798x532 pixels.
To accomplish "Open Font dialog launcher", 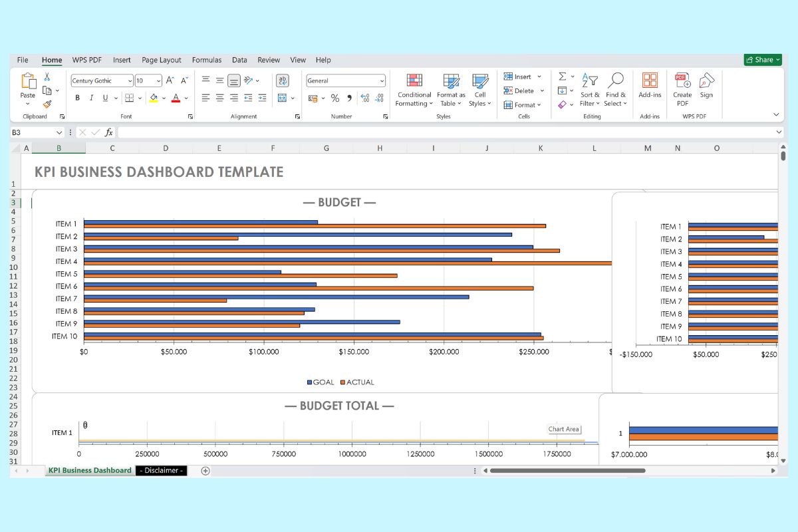I will coord(190,116).
